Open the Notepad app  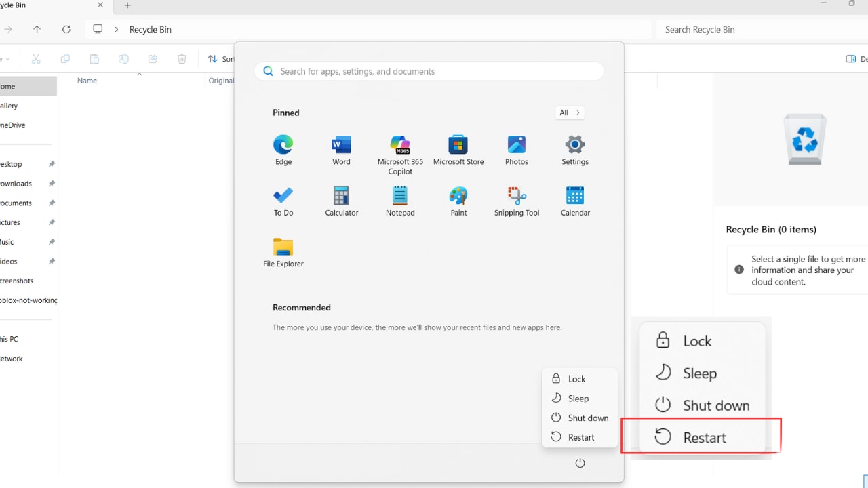pyautogui.click(x=400, y=201)
